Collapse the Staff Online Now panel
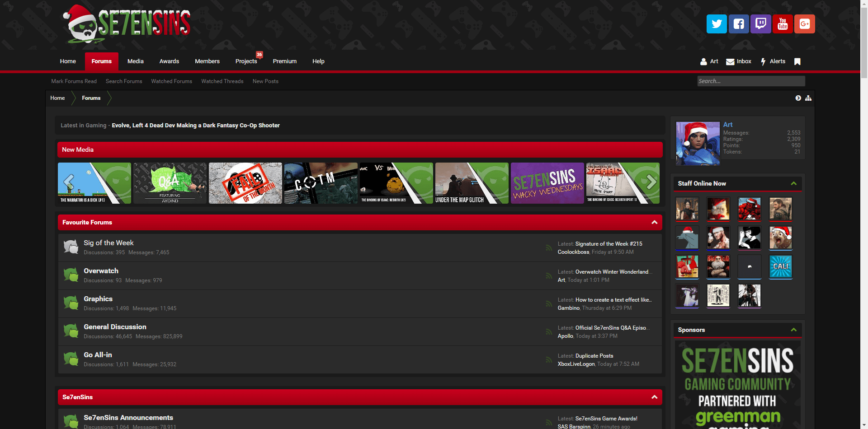Screen dimensions: 868x429 pos(793,183)
